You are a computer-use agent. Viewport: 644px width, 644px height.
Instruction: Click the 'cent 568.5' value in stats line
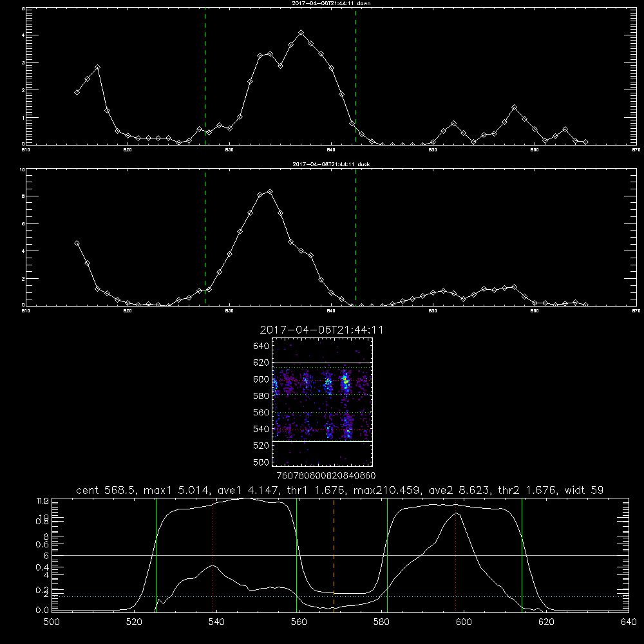[106, 490]
